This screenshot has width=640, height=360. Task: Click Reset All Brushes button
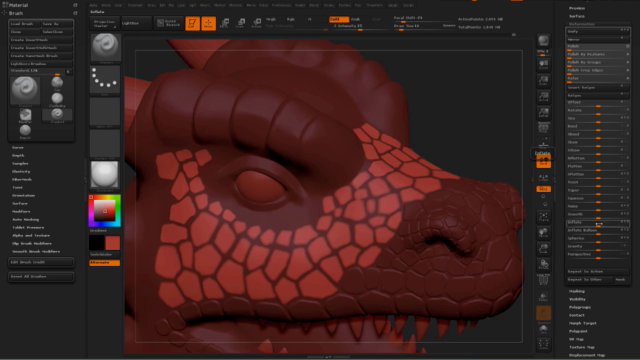point(41,276)
